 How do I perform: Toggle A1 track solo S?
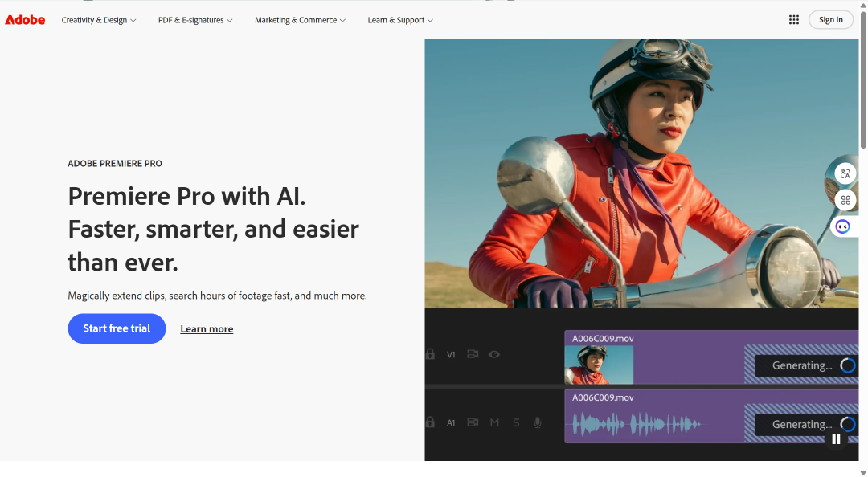[x=516, y=422]
